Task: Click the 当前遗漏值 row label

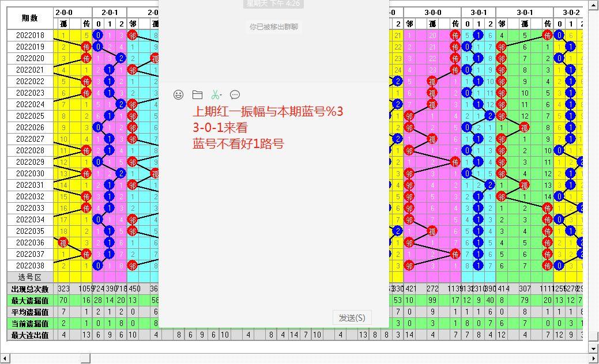Action: click(30, 323)
